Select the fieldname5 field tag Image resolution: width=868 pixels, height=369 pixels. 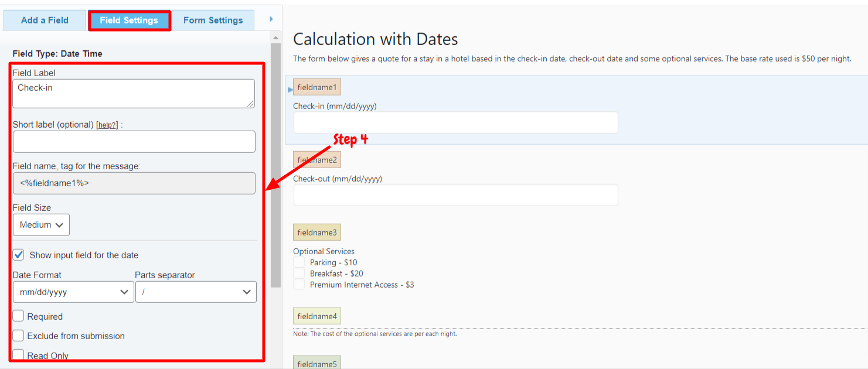(317, 364)
